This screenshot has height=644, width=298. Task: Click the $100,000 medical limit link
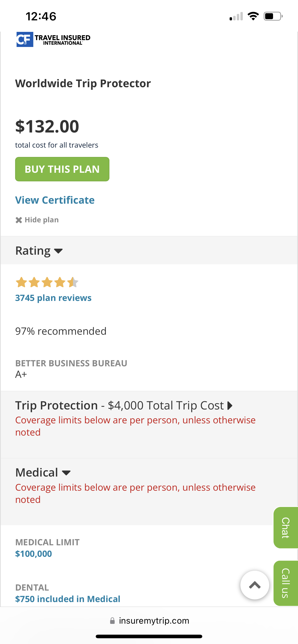34,553
